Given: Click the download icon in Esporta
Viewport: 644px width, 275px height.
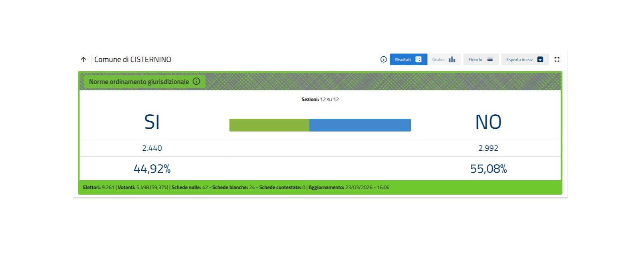Looking at the screenshot, I should (540, 60).
